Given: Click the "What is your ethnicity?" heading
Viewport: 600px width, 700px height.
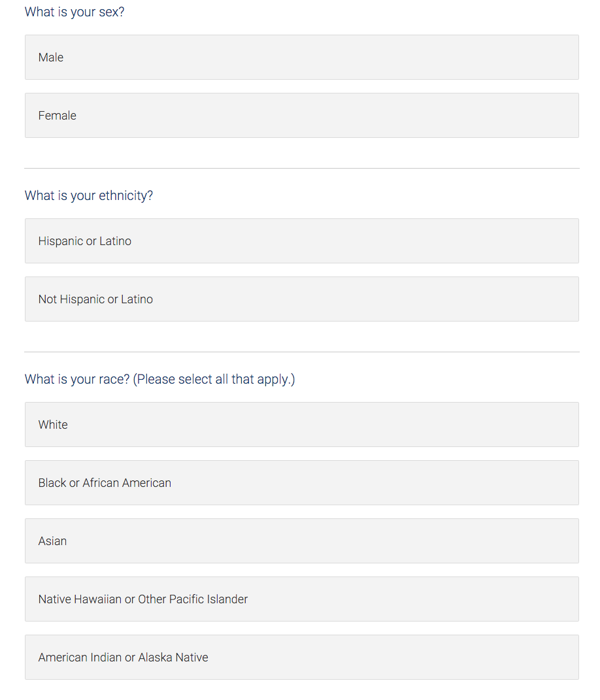Looking at the screenshot, I should tap(89, 196).
